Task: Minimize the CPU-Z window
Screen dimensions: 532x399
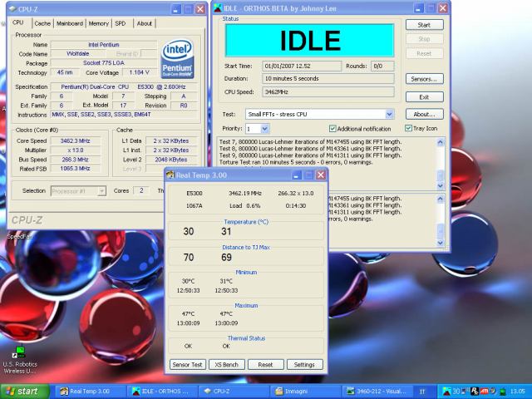Action: [175, 9]
